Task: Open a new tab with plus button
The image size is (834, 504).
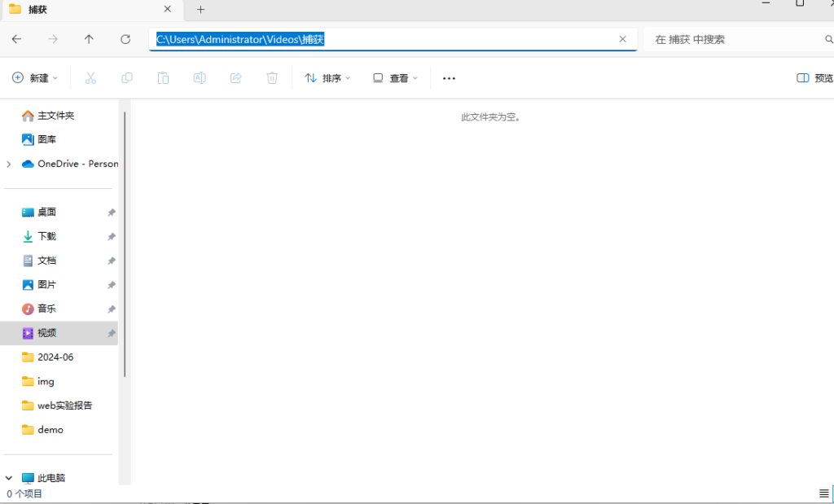Action: (x=200, y=10)
